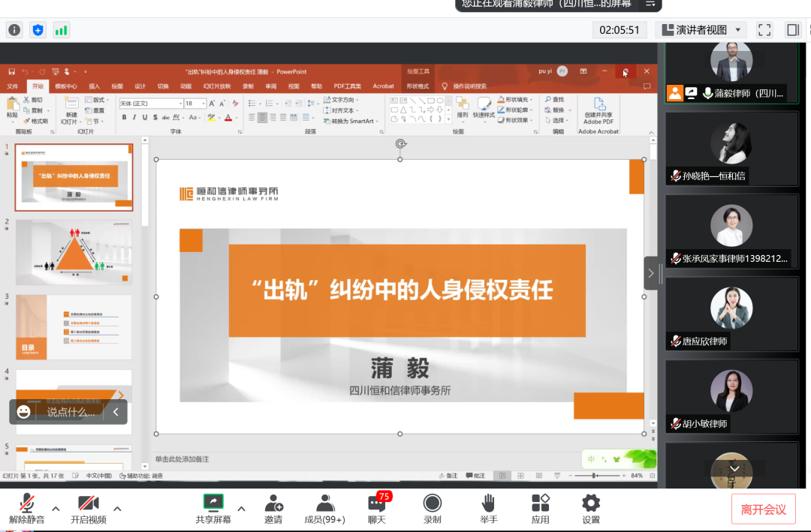Unmute microphone via 解除静音 button
The image size is (811, 532).
(x=28, y=508)
